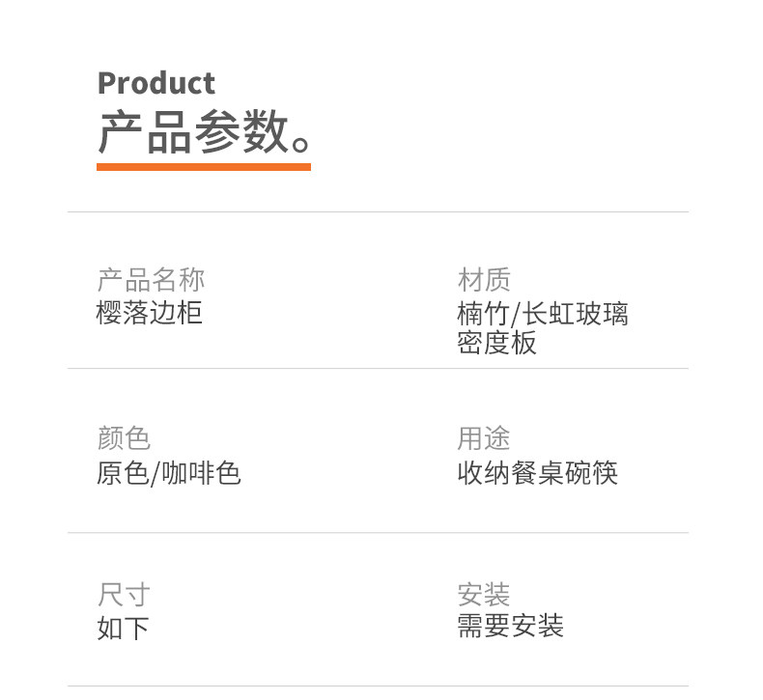Screen dimensions: 763x700
Task: Click the divider line above the 尺寸 row
Action: [378, 532]
